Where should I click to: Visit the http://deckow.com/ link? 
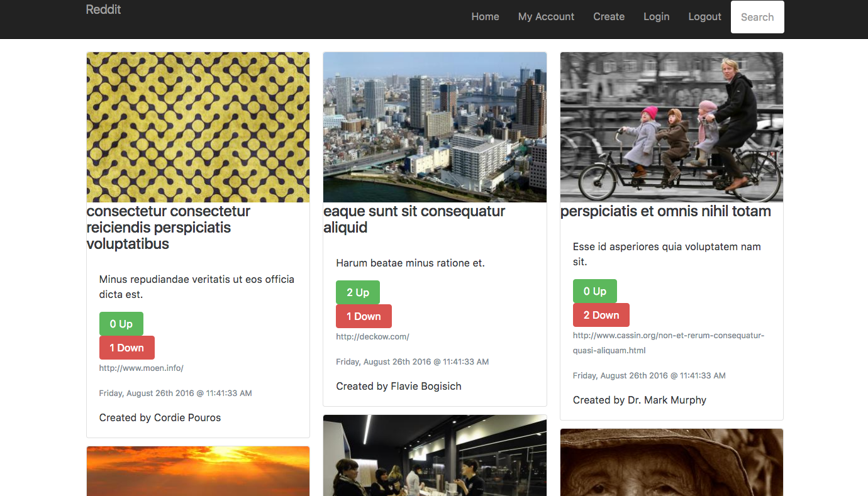[x=372, y=337]
